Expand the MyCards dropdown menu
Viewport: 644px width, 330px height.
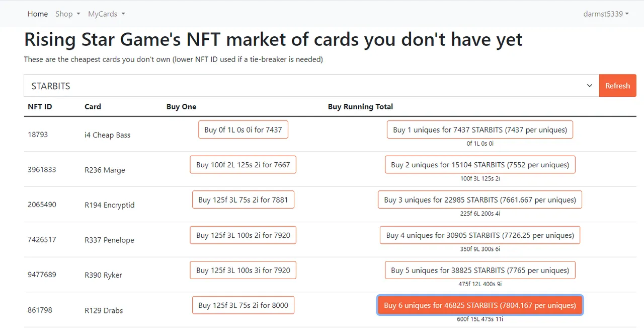coord(107,14)
